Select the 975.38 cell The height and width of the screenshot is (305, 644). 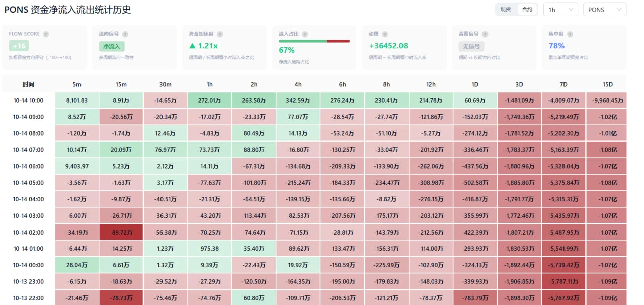pyautogui.click(x=209, y=249)
